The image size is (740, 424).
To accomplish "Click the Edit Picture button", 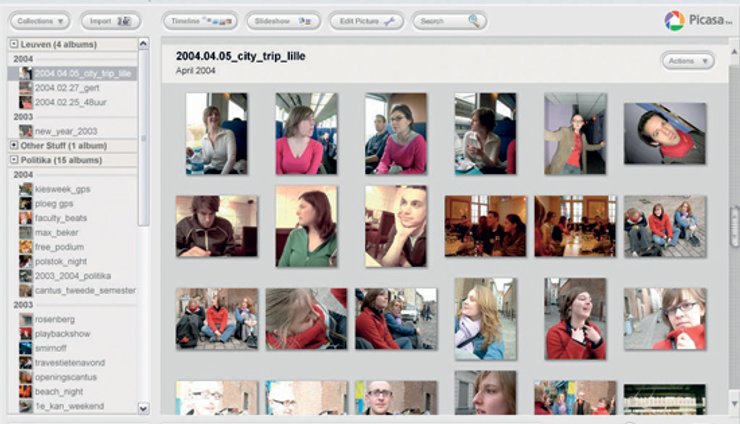I will [x=365, y=20].
